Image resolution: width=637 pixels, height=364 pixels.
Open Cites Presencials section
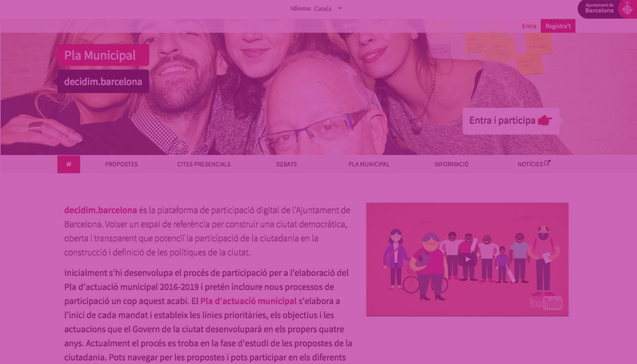pos(203,164)
